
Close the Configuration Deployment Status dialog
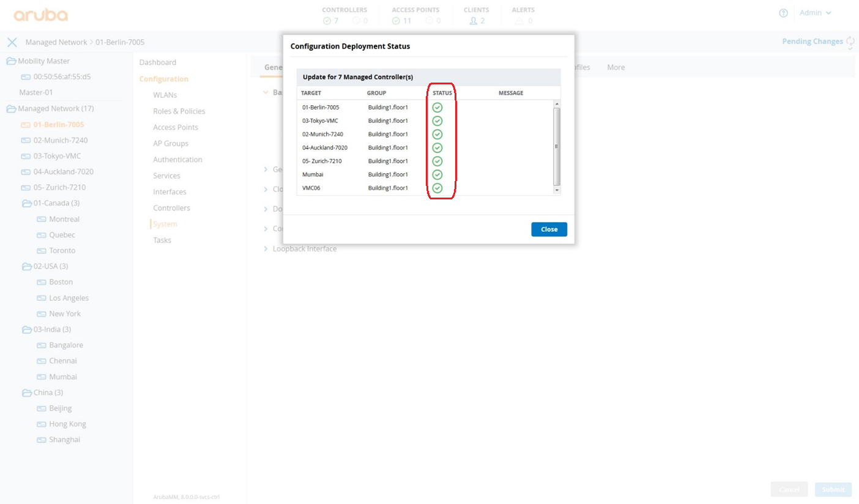click(549, 229)
